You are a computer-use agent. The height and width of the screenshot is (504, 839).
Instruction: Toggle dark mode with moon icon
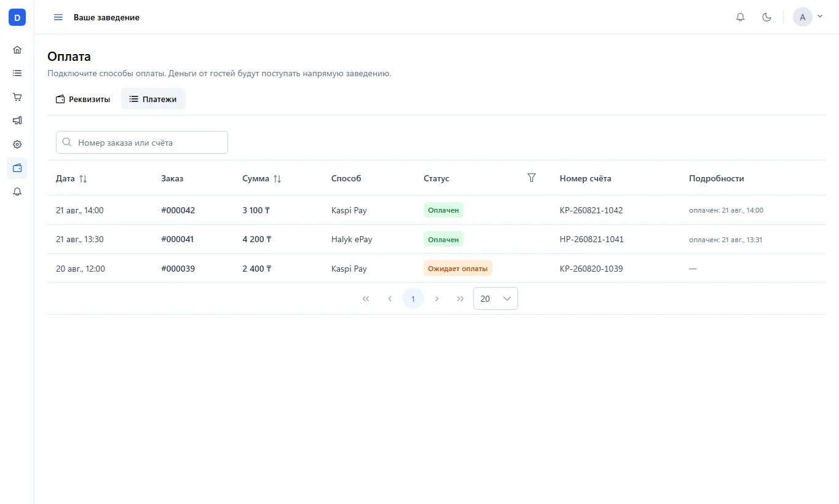pos(766,17)
